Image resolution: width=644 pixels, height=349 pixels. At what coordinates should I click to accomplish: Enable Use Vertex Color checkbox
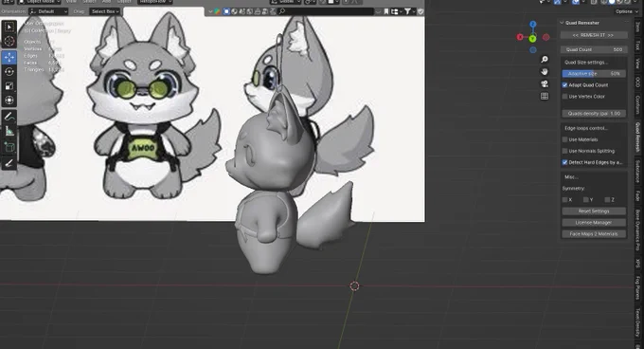pos(564,97)
